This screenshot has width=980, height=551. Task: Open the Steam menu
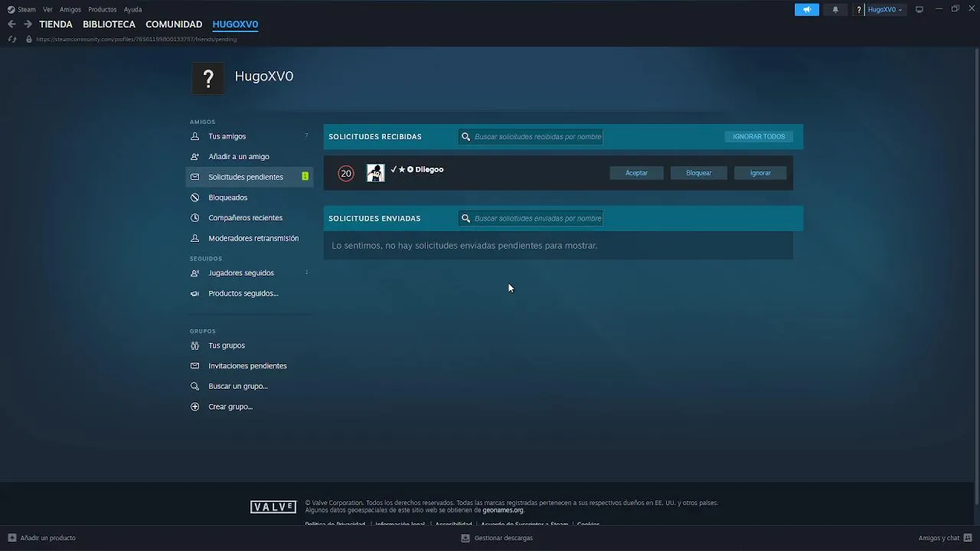point(27,9)
